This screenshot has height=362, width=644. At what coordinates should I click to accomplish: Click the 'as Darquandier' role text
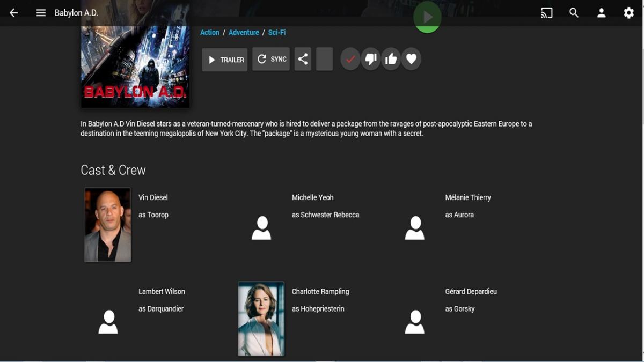(x=161, y=309)
